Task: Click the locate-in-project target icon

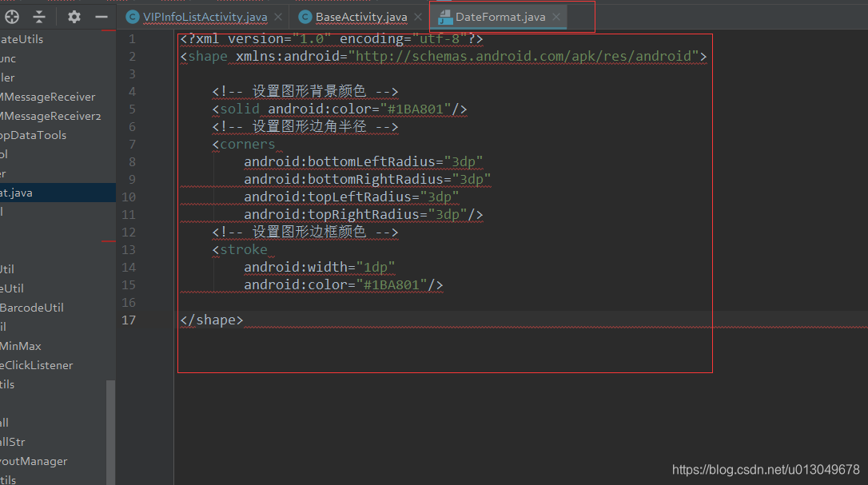Action: (x=12, y=17)
